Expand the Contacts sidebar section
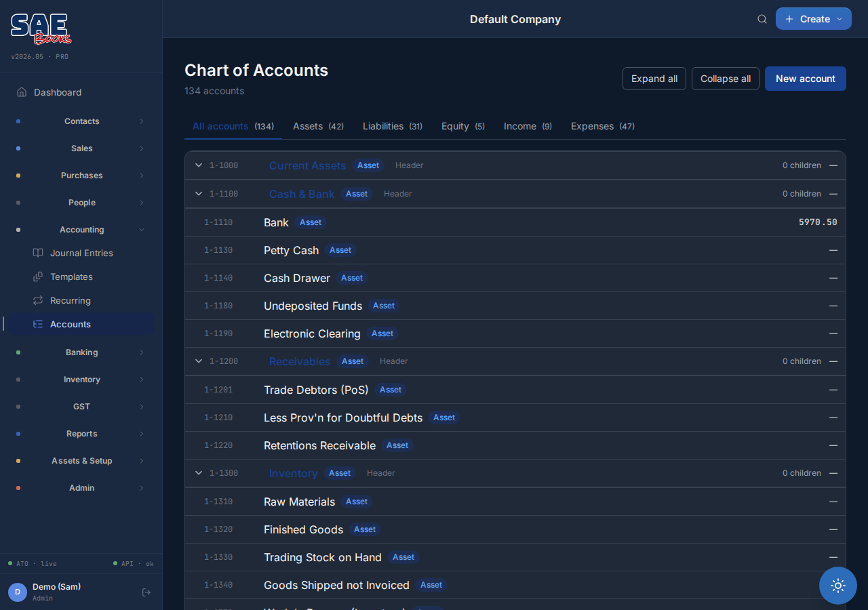The image size is (868, 610). [x=81, y=121]
